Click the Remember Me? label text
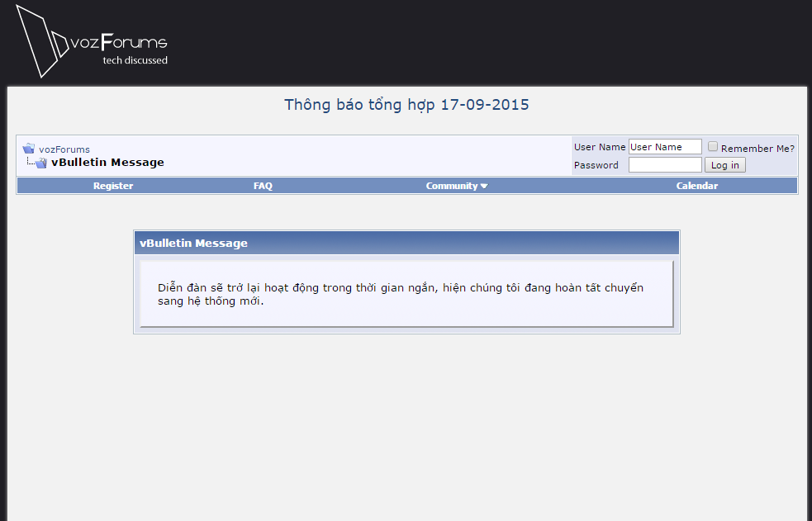This screenshot has width=812, height=521. (x=757, y=148)
